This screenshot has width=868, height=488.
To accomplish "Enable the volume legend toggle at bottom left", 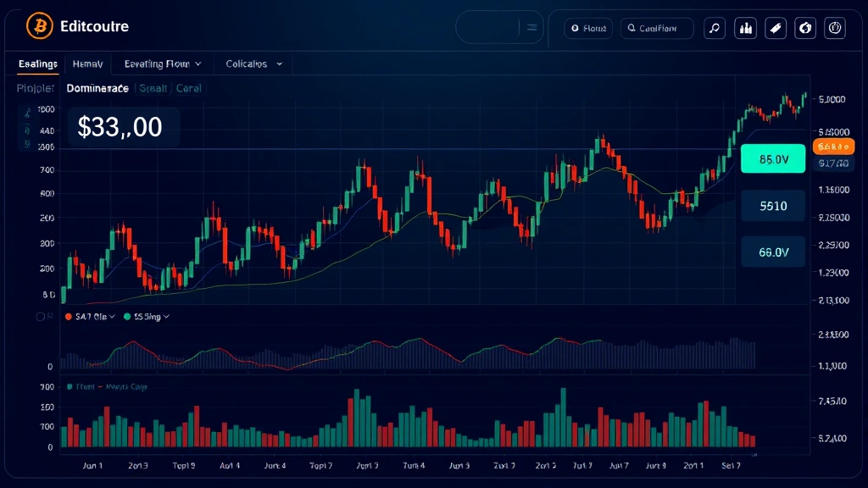I will click(70, 386).
